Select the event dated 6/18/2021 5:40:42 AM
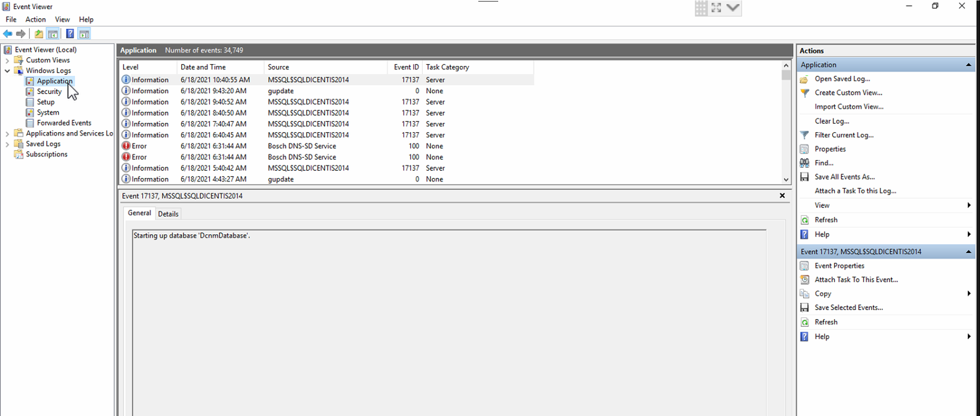The image size is (980, 416). pyautogui.click(x=327, y=168)
